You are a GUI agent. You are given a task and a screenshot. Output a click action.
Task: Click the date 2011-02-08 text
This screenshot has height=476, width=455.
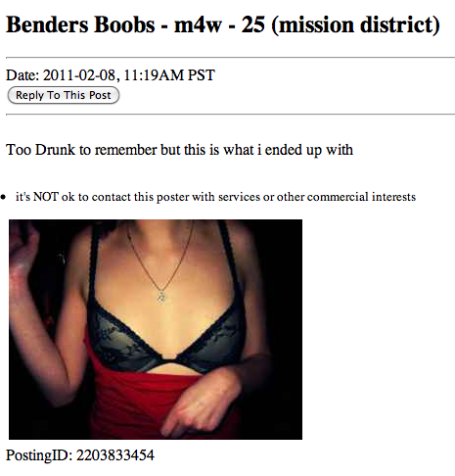click(79, 75)
